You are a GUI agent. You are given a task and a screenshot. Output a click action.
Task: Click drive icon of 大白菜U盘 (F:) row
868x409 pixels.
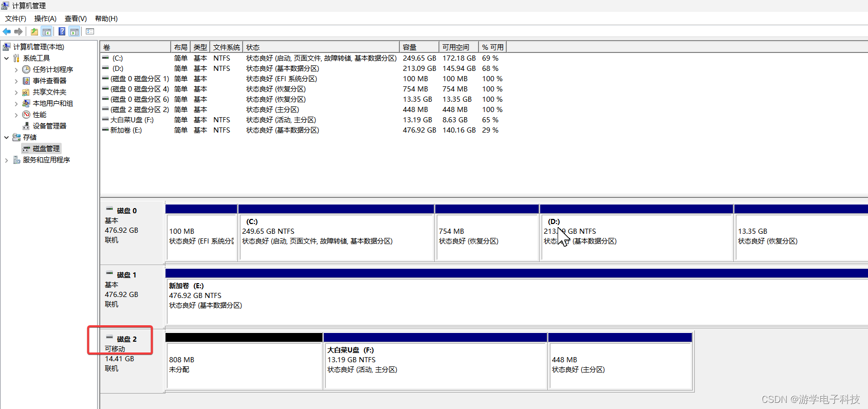(105, 120)
